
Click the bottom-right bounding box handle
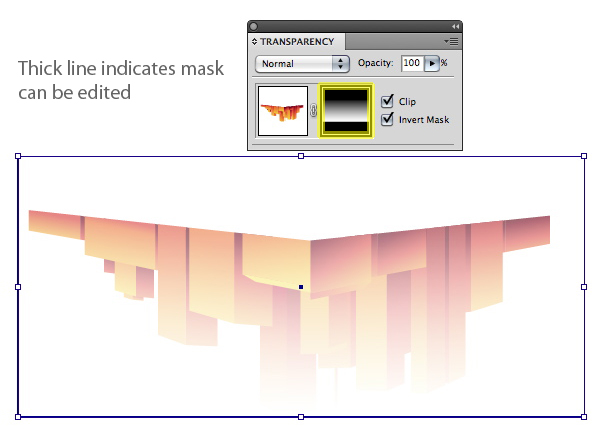click(x=584, y=417)
